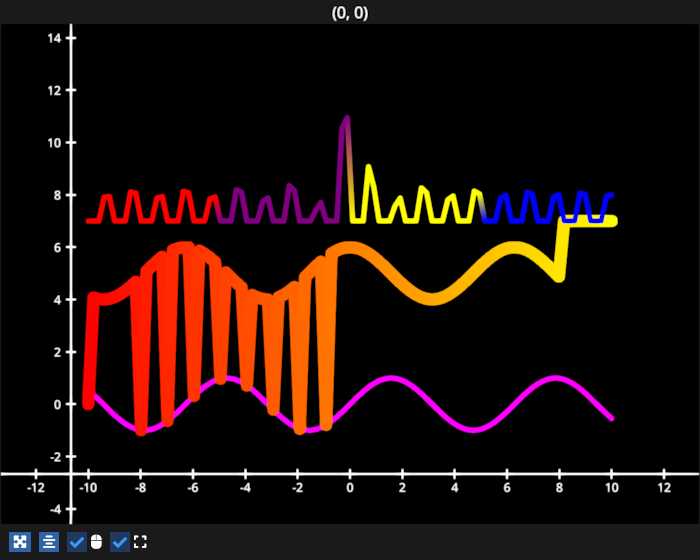Viewport: 700px width, 560px height.
Task: Click the x-axis tick label 0
Action: pos(350,487)
